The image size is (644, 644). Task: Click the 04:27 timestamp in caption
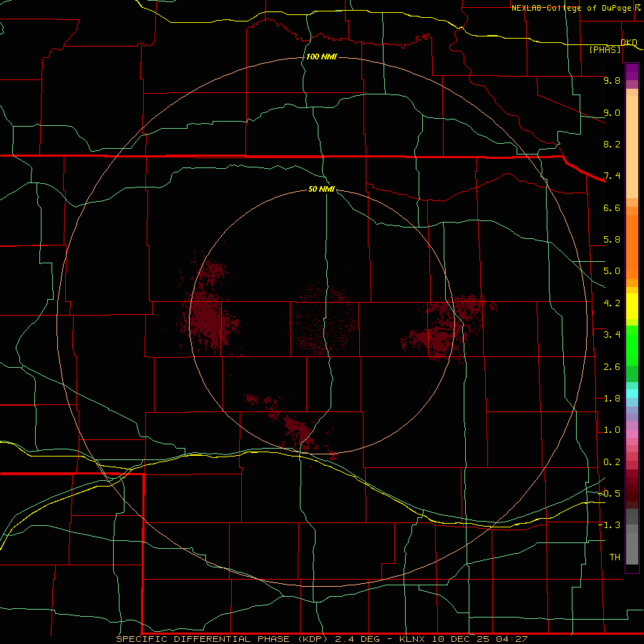[x=512, y=639]
